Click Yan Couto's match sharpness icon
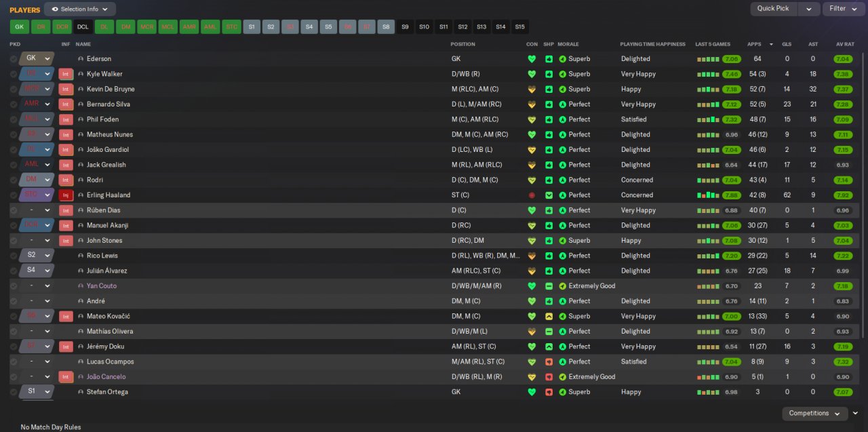The width and height of the screenshot is (868, 432). point(549,286)
